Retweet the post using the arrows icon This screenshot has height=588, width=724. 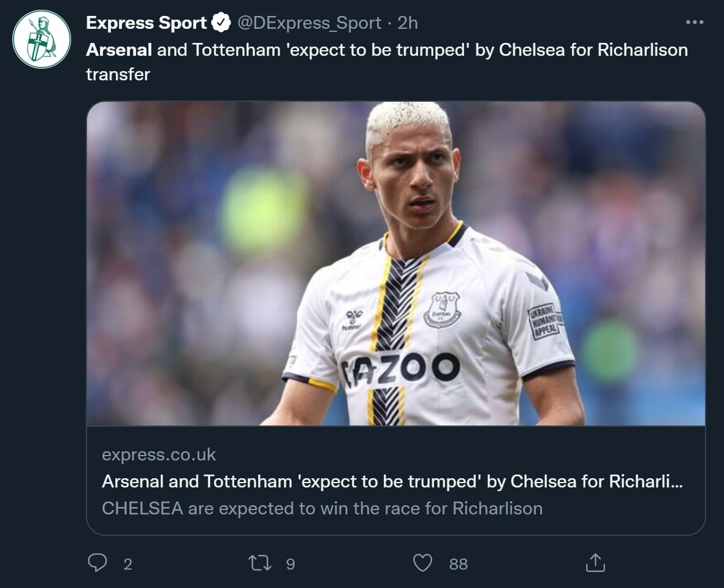tap(260, 563)
